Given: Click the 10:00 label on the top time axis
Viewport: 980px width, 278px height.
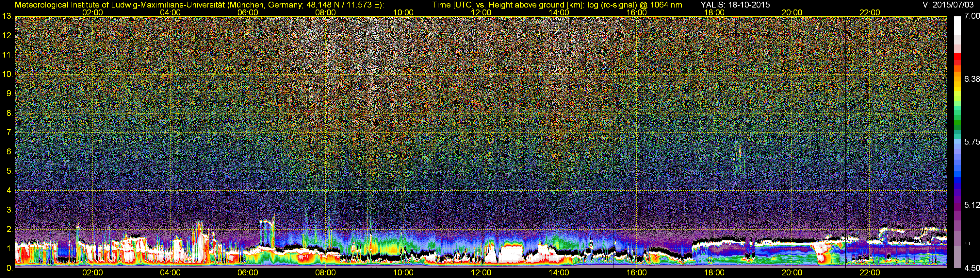Looking at the screenshot, I should coord(403,12).
